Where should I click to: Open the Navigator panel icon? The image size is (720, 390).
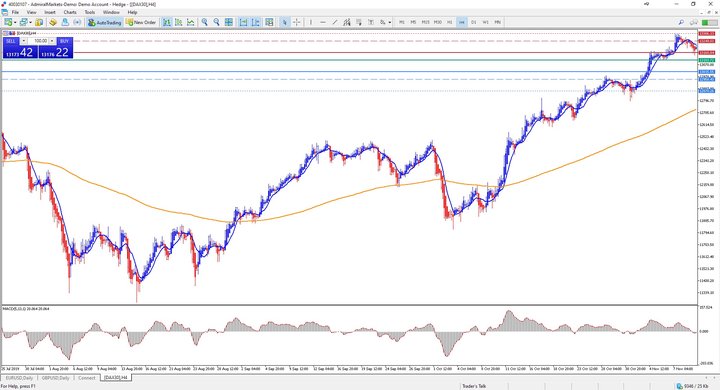click(x=65, y=22)
